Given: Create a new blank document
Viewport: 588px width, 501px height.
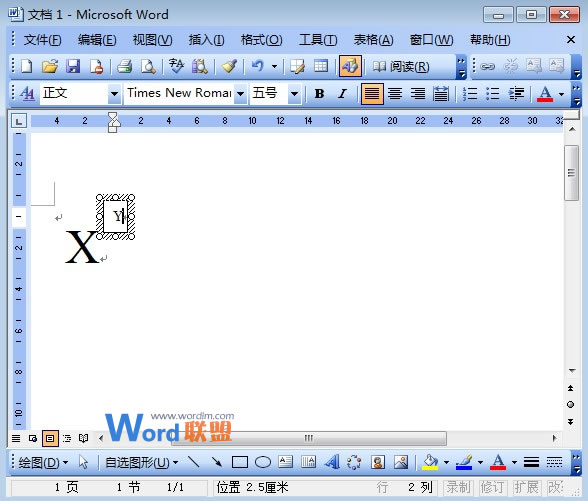Looking at the screenshot, I should pyautogui.click(x=27, y=66).
